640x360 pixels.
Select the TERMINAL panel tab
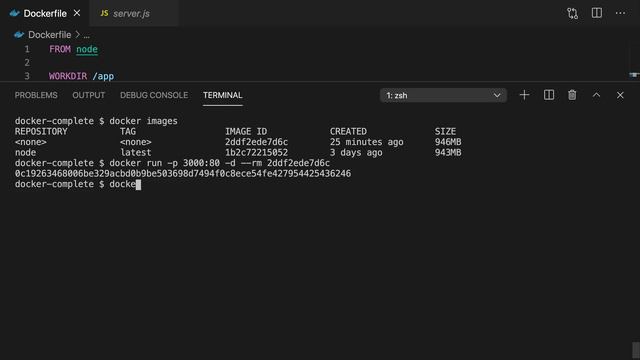click(222, 95)
